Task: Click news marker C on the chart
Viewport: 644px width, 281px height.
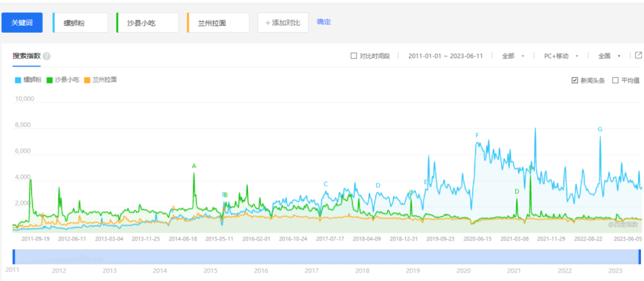Action: click(x=326, y=184)
